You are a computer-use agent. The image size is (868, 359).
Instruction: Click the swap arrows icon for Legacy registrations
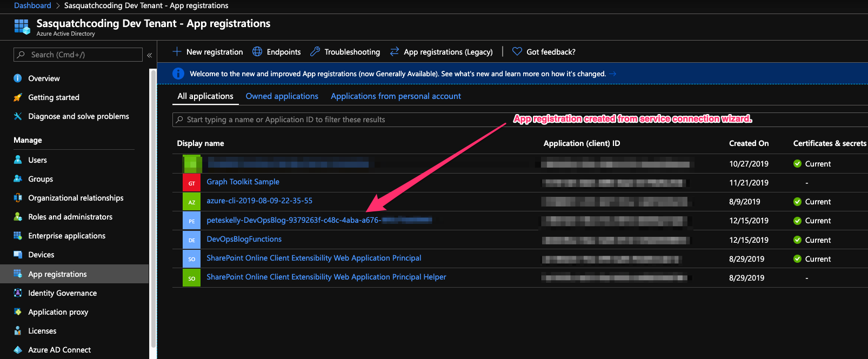395,51
